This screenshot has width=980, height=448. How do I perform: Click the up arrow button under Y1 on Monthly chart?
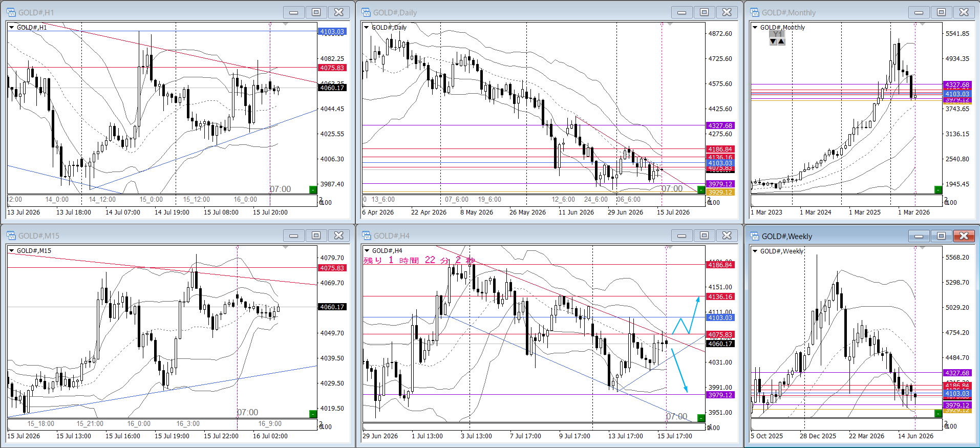[781, 41]
